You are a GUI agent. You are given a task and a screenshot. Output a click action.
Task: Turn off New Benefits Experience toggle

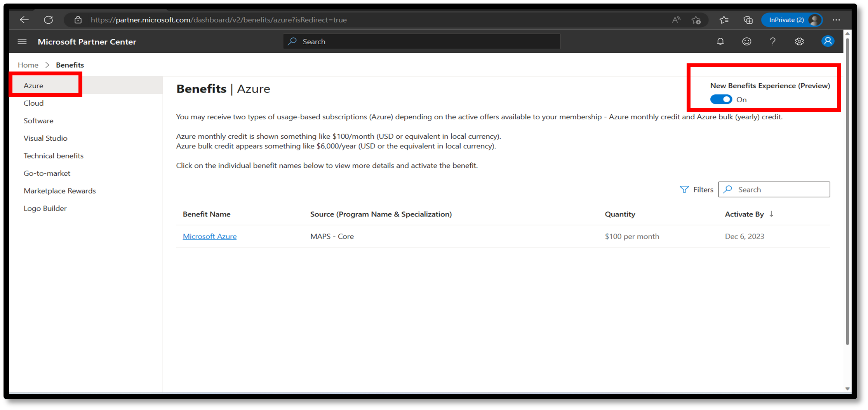[x=721, y=99]
